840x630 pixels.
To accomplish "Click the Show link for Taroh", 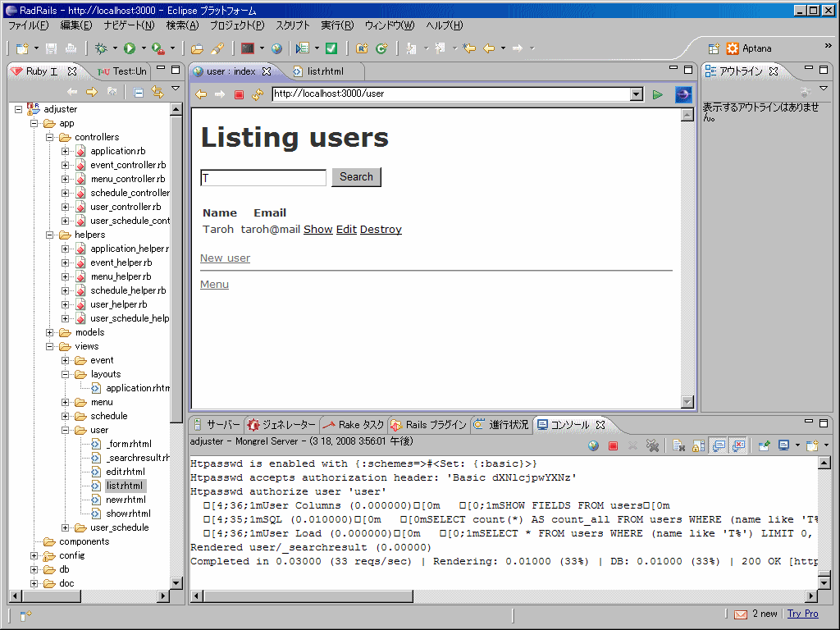I will [318, 230].
